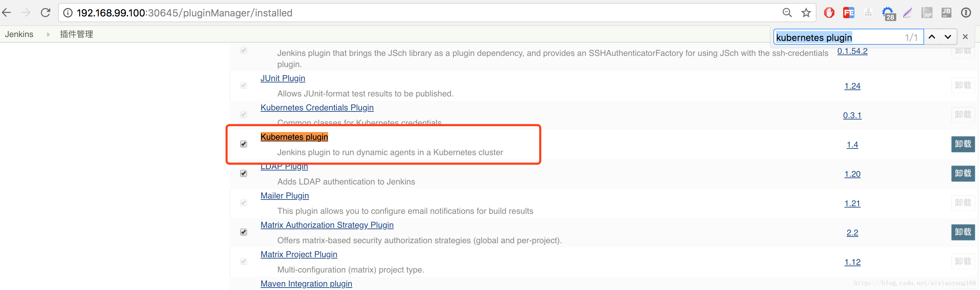Click the disabled Mailer Plugin checkbox
The image size is (980, 290).
pyautogui.click(x=244, y=203)
